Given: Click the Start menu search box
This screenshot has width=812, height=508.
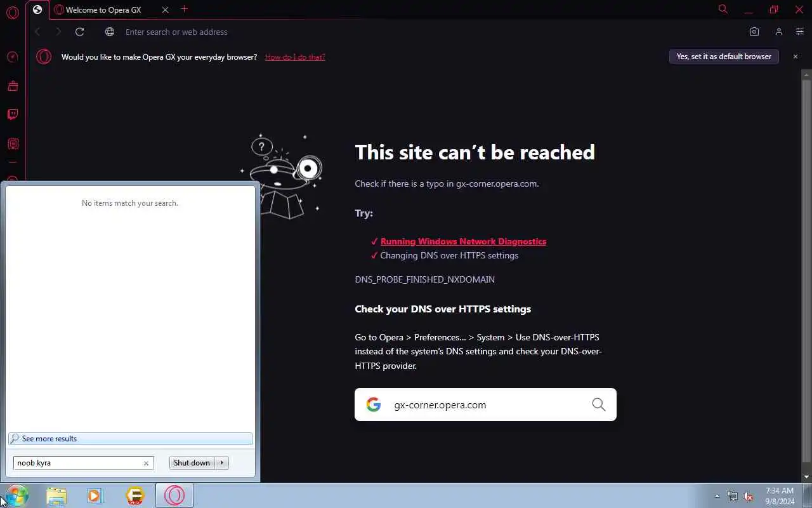Looking at the screenshot, I should [x=82, y=463].
